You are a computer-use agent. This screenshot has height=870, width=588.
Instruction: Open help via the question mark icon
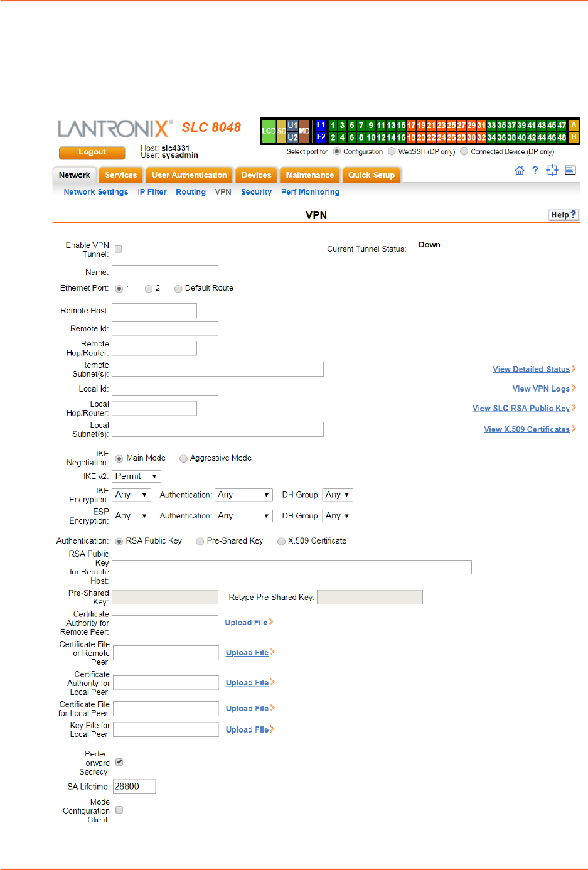pos(535,171)
